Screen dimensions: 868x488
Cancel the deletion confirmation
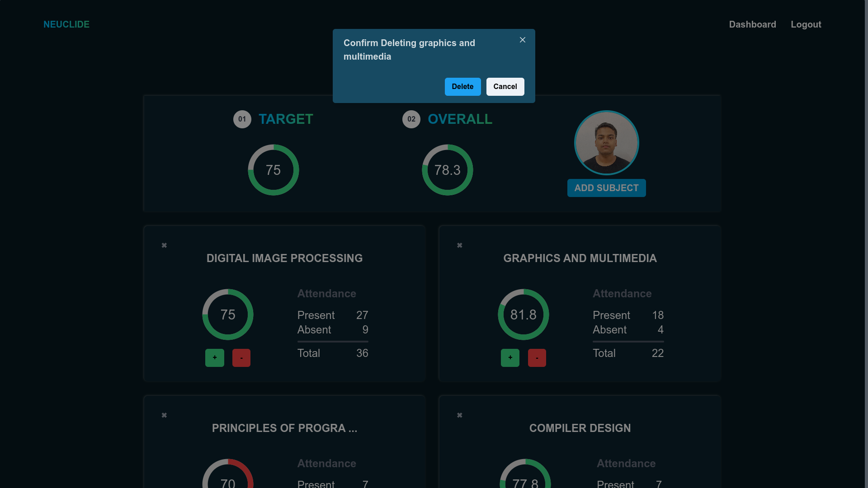click(x=505, y=87)
